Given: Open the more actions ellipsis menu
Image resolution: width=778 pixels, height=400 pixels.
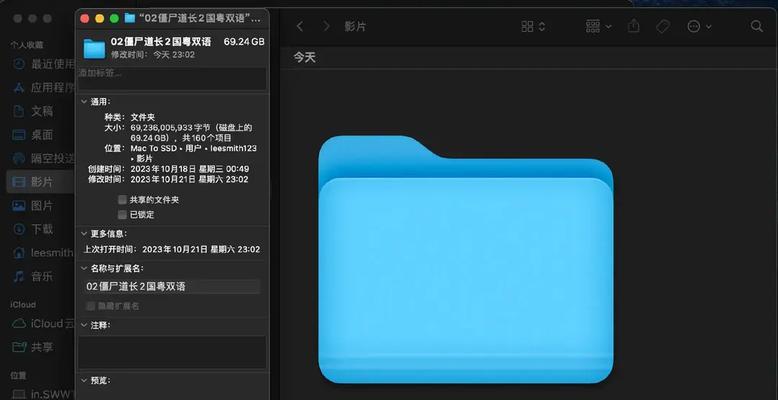Looking at the screenshot, I should coord(699,26).
